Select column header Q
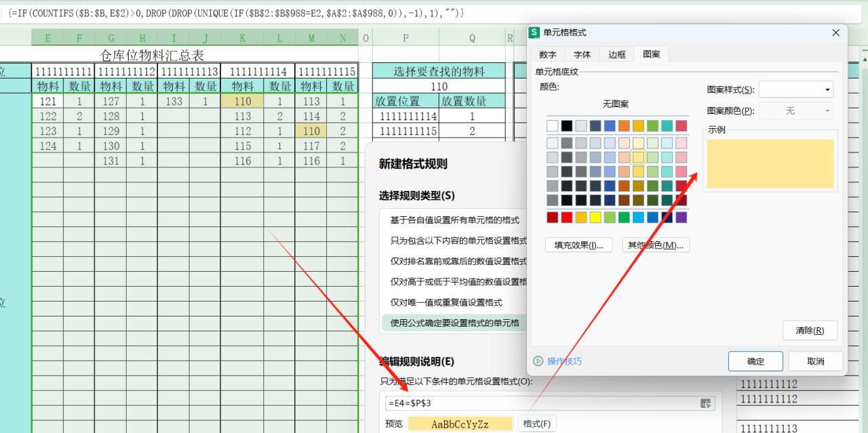This screenshot has height=433, width=868. (x=473, y=39)
